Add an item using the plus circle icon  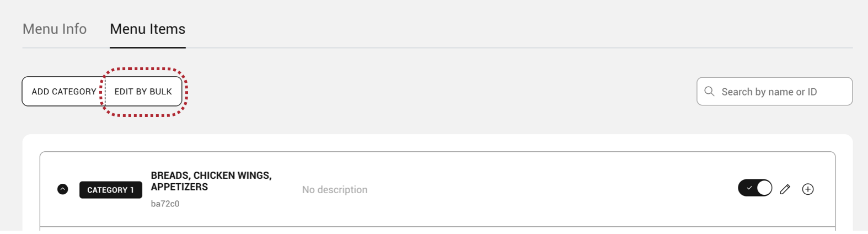point(808,189)
